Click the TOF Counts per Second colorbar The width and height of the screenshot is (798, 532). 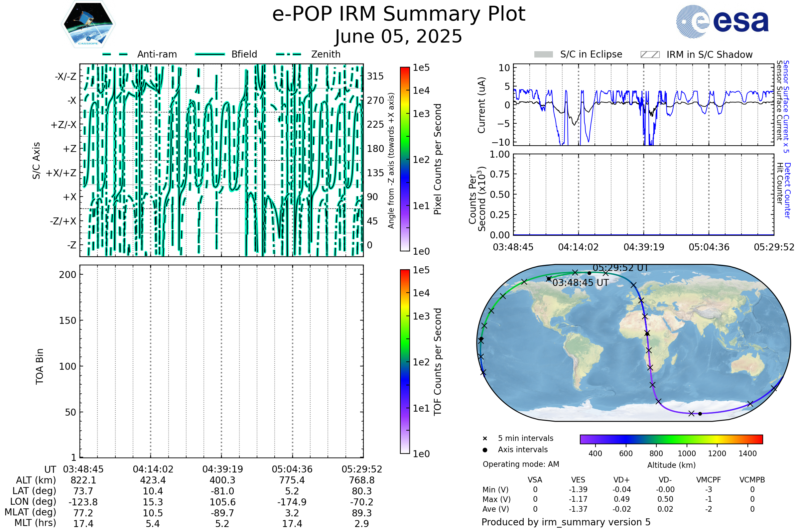click(405, 362)
